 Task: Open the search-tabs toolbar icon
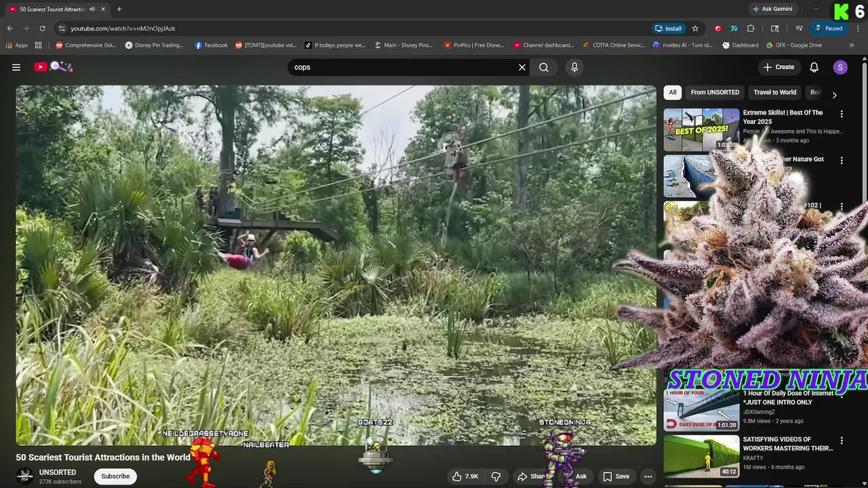pyautogui.click(x=775, y=28)
